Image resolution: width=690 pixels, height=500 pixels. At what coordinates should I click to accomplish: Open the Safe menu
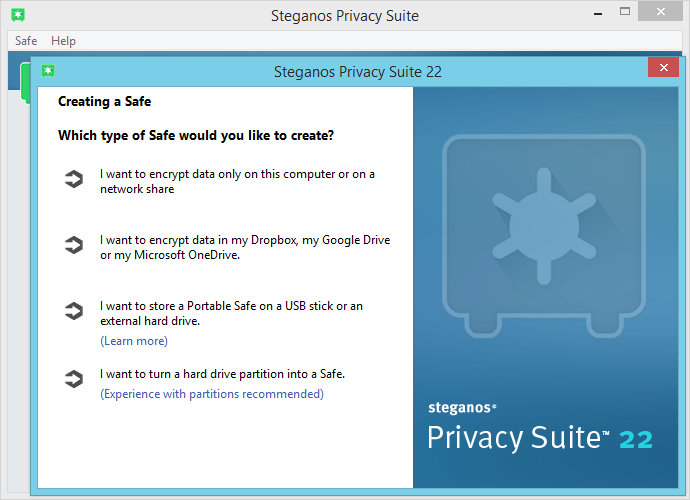(x=26, y=41)
